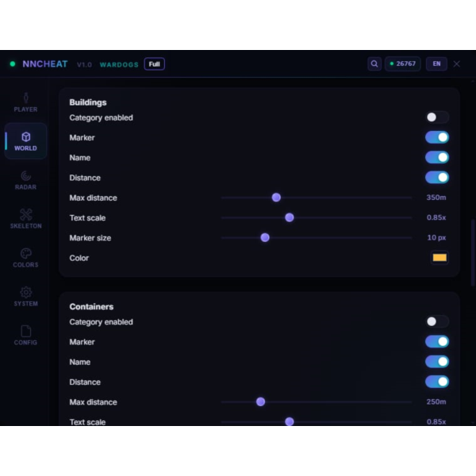The height and width of the screenshot is (476, 476).
Task: Click the Containers section heading
Action: click(91, 306)
